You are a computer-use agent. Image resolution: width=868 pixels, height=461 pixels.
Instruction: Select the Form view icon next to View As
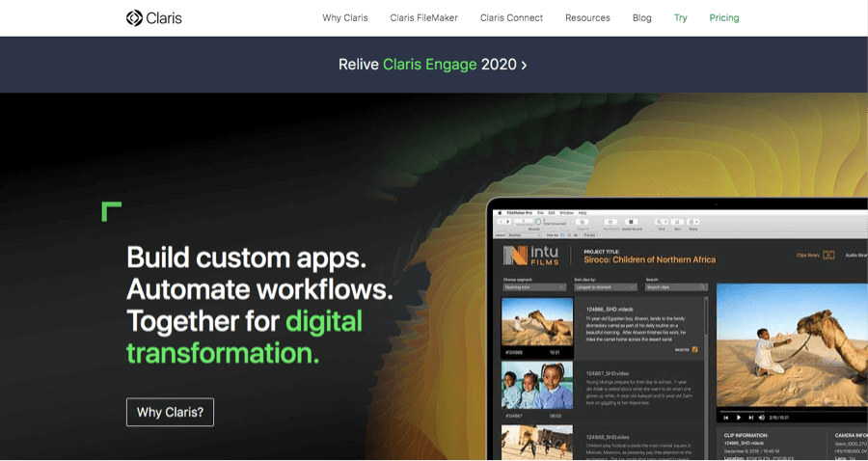click(562, 235)
